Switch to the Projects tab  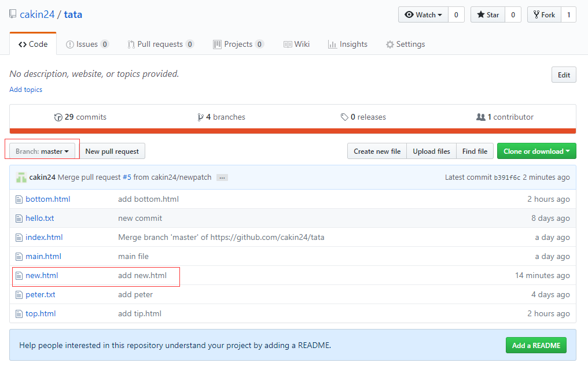tap(238, 44)
